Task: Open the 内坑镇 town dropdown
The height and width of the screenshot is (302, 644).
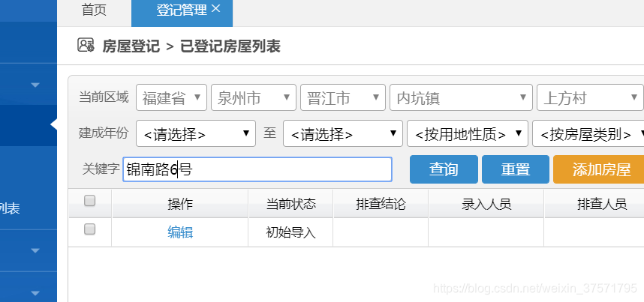Action: point(461,97)
